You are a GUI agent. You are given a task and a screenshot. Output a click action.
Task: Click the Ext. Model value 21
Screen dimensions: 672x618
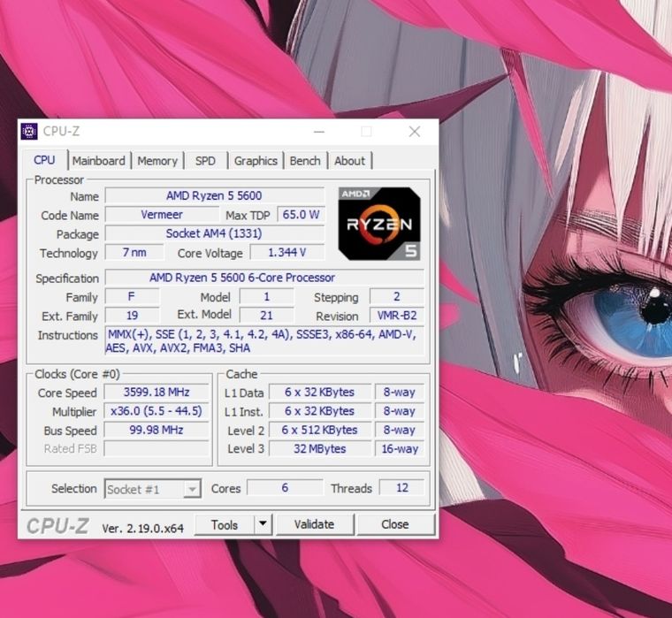(266, 316)
